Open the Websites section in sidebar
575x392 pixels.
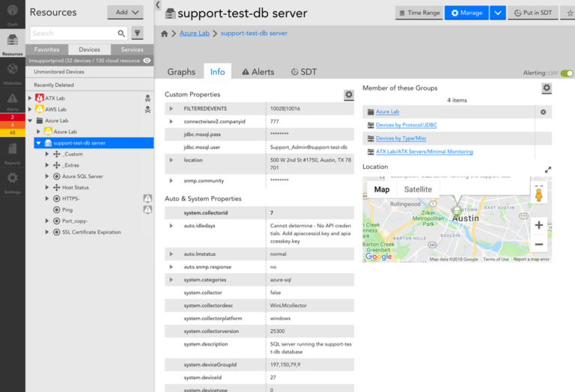point(13,73)
